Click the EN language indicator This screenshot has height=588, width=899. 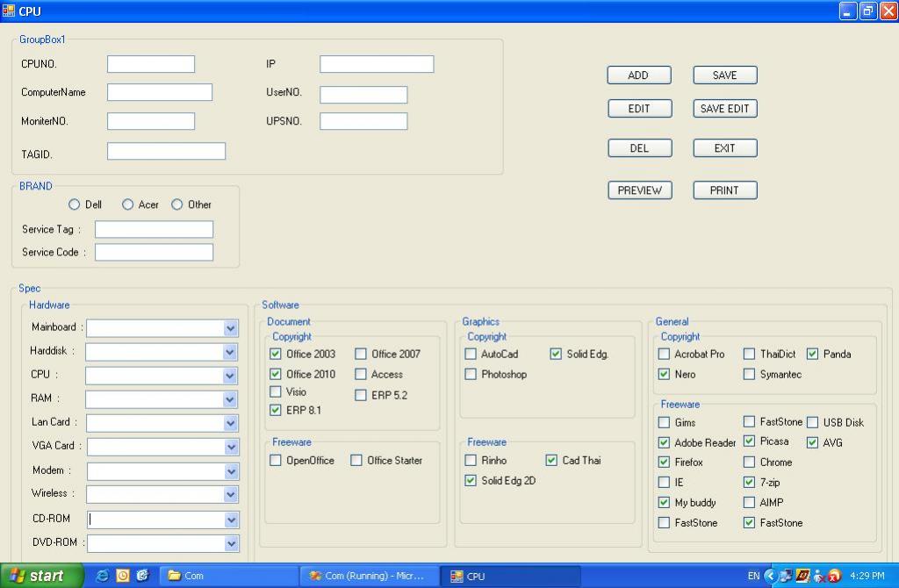(753, 576)
